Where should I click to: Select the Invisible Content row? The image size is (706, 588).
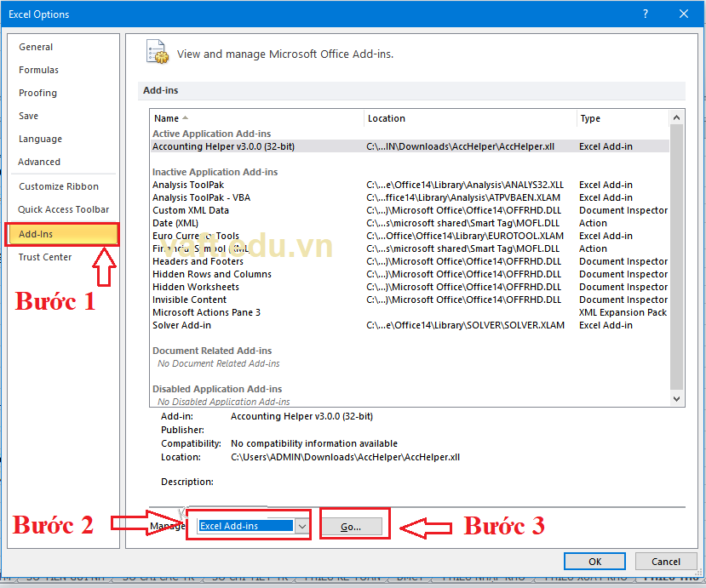pyautogui.click(x=410, y=300)
